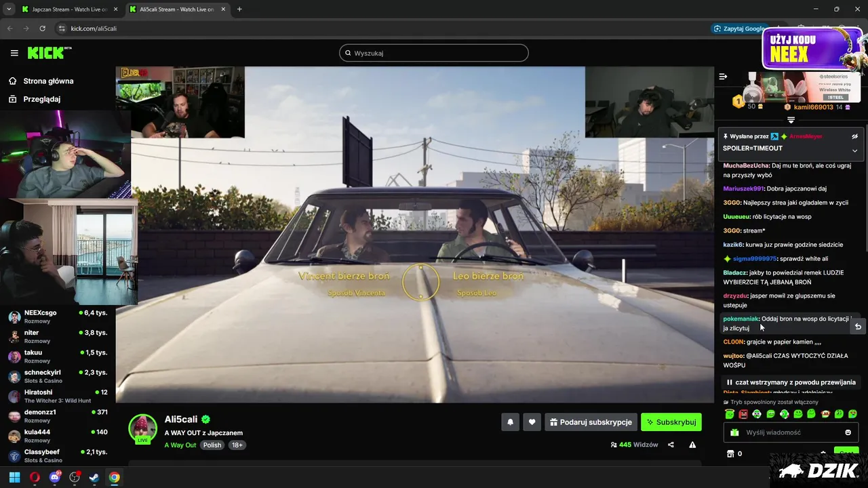Click the Subskrybuj button

point(671,422)
